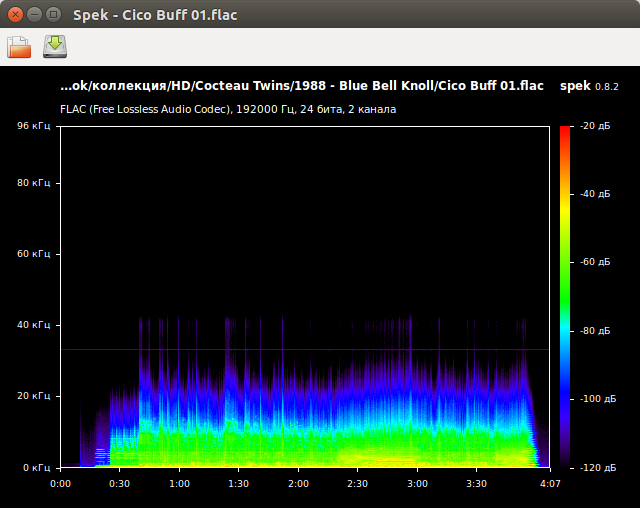Click the title bar text 'Spek - Cico Buff 01.flac'
The width and height of the screenshot is (640, 508).
coord(155,15)
